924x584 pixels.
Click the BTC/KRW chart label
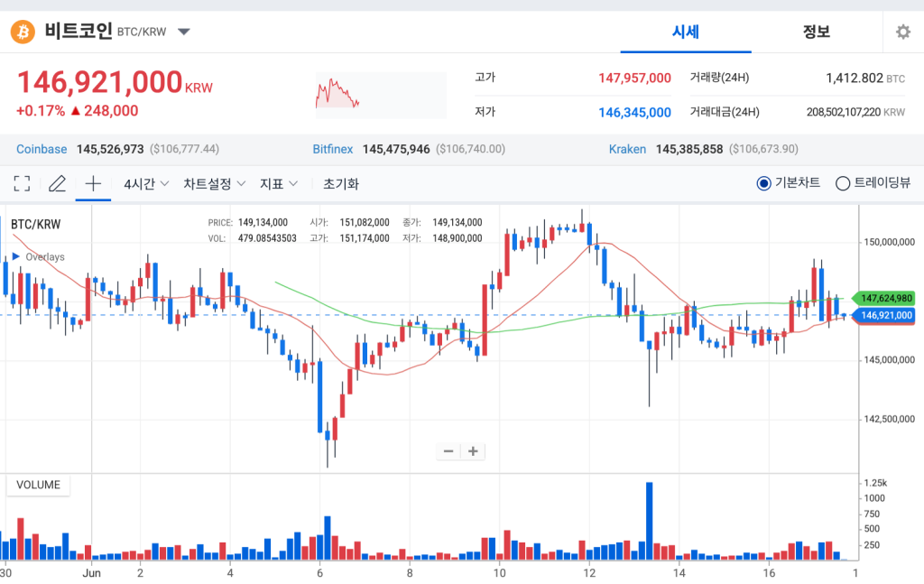(x=35, y=224)
